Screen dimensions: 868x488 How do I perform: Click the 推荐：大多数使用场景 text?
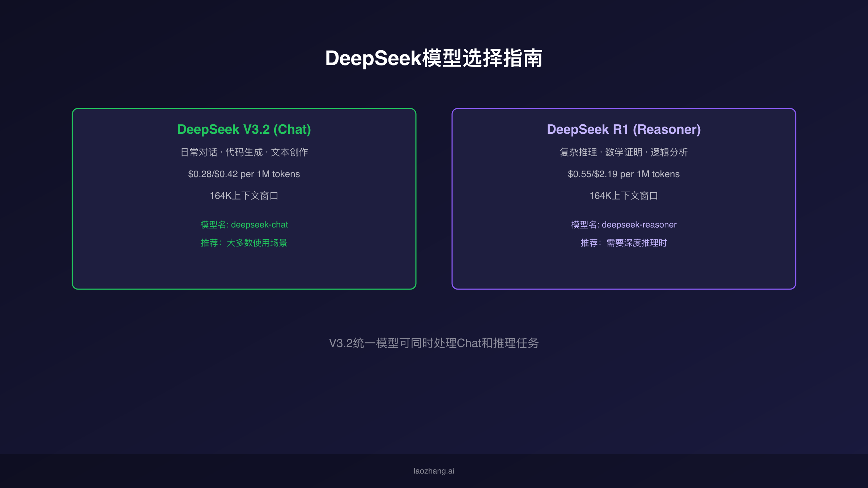pos(244,243)
